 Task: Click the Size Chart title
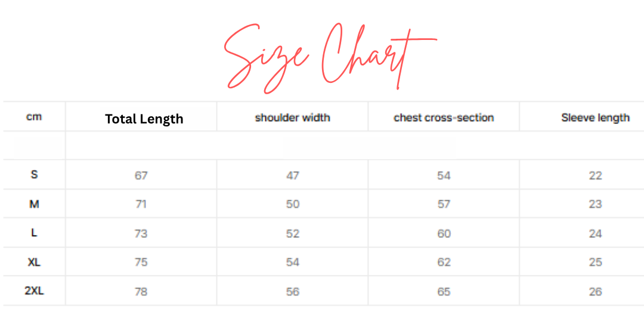coord(330,58)
